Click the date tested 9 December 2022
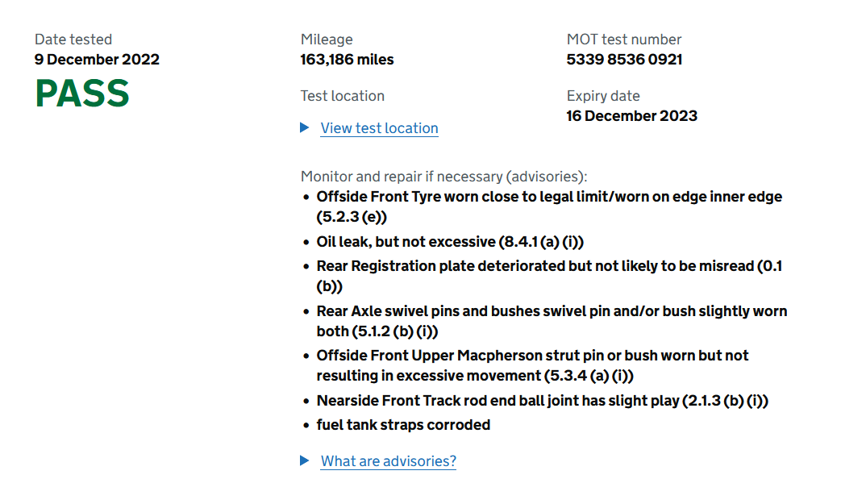866x504 pixels. coord(98,59)
